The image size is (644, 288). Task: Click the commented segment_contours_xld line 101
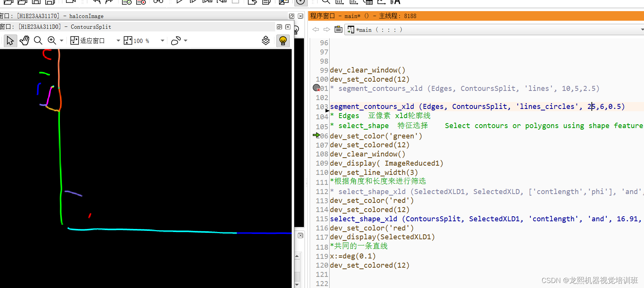click(x=464, y=89)
